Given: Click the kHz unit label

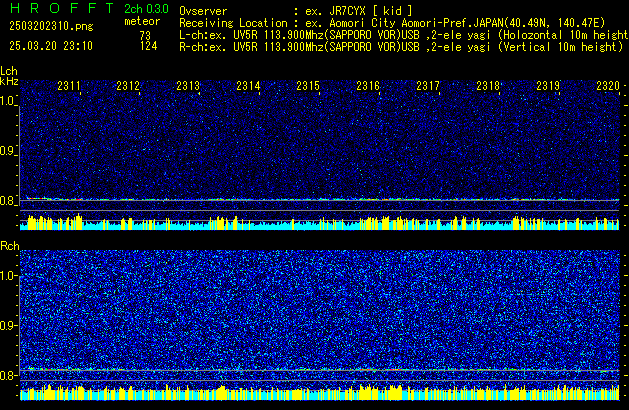Looking at the screenshot, I should pos(9,81).
